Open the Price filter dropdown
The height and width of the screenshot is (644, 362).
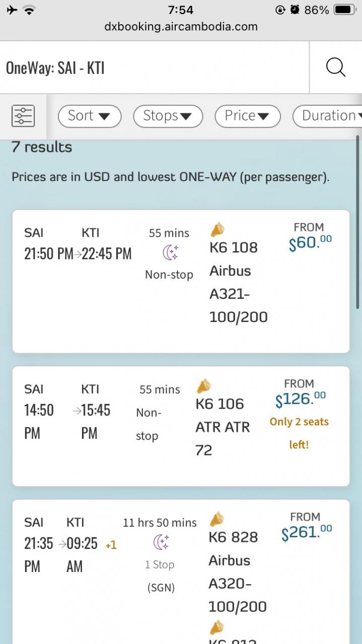click(x=247, y=116)
